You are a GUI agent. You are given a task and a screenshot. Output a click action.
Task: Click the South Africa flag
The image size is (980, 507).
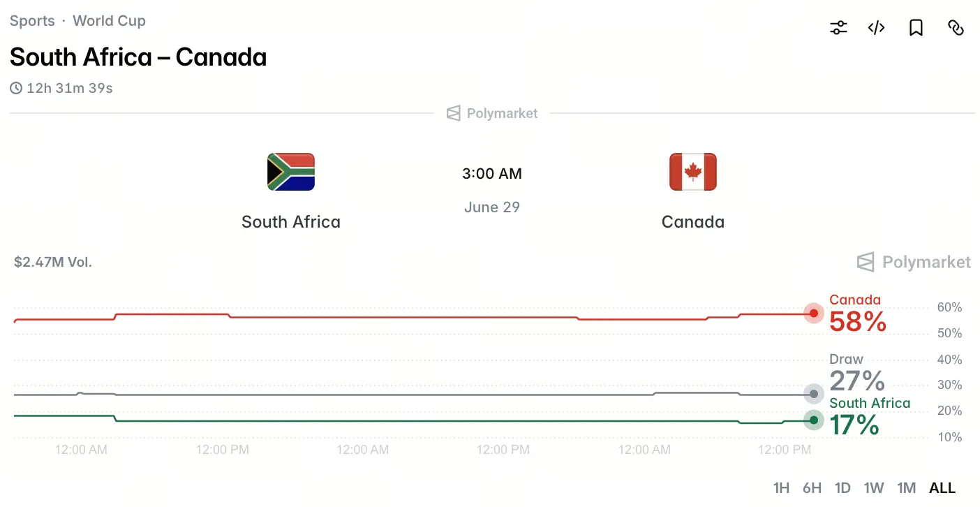tap(291, 172)
